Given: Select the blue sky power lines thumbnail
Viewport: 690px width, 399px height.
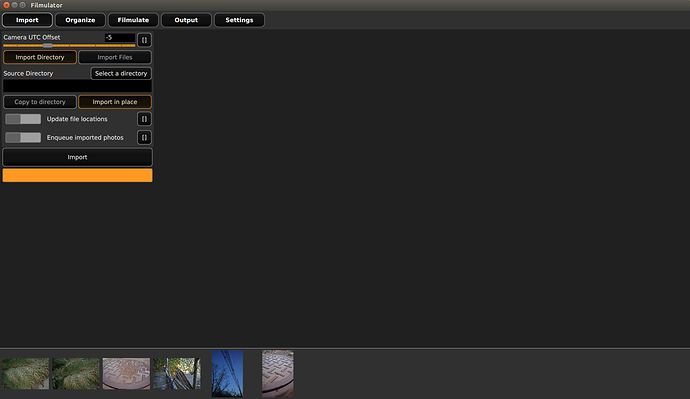Looking at the screenshot, I should point(227,373).
